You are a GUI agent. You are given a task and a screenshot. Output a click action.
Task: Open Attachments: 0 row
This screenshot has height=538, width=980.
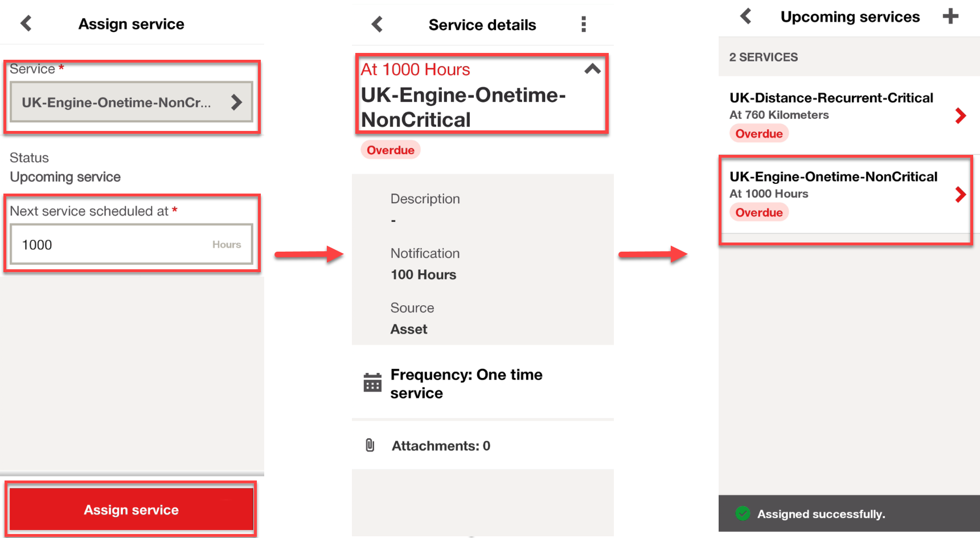tap(483, 445)
